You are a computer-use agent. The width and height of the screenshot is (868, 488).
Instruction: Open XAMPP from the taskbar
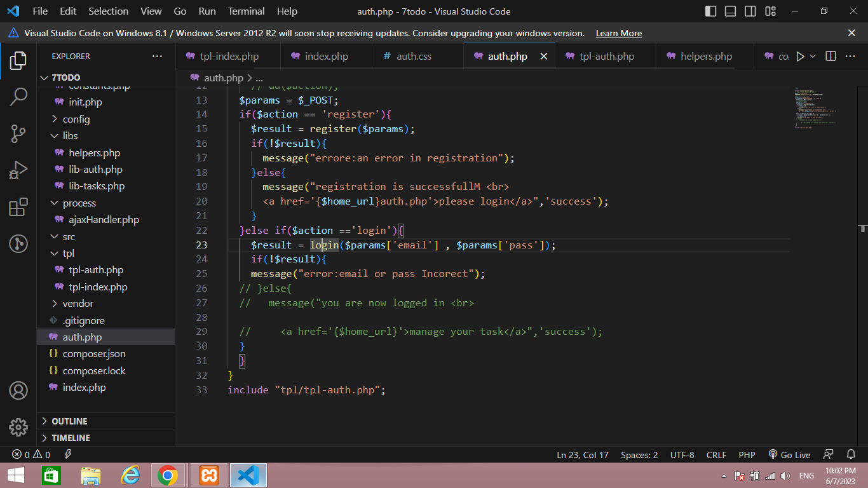coord(208,475)
